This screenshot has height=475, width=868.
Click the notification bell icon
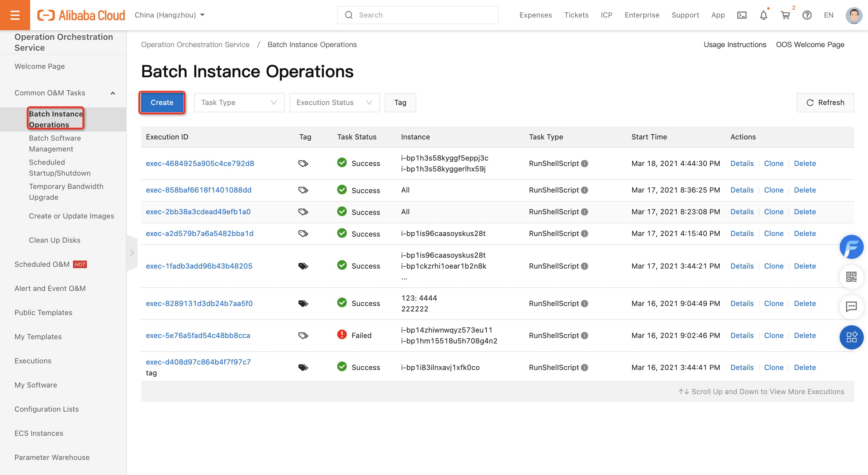coord(763,15)
